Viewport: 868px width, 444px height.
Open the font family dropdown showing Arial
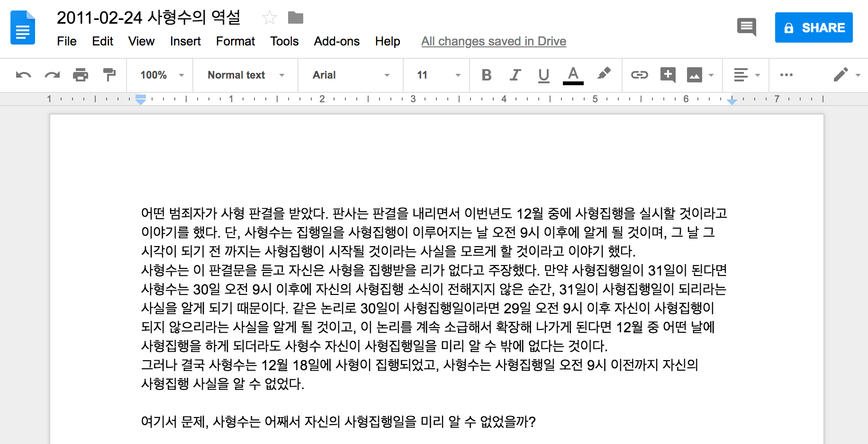tap(349, 75)
